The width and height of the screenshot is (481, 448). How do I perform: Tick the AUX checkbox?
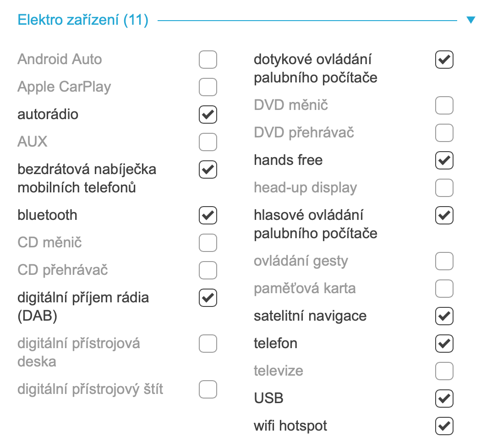pos(208,142)
